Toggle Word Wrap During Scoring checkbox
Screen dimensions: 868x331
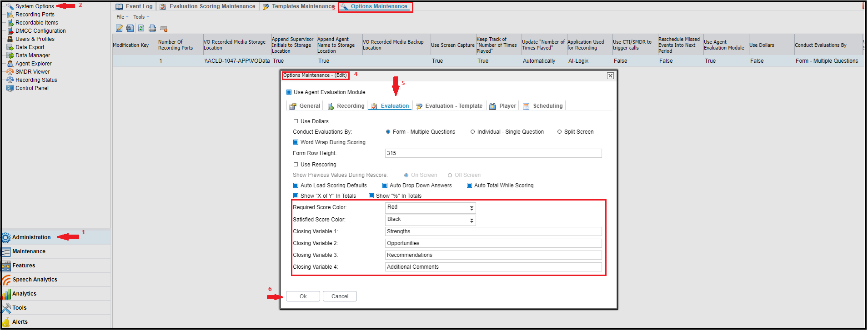tap(296, 142)
